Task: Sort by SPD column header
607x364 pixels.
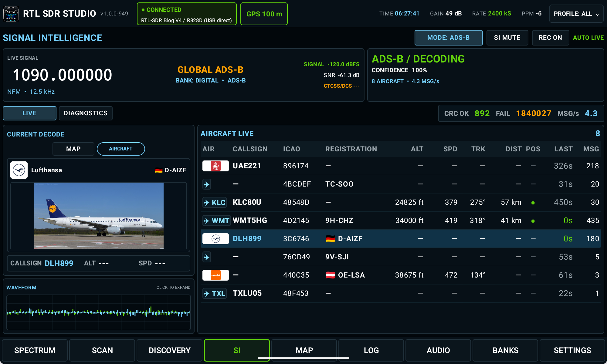Action: [450, 149]
